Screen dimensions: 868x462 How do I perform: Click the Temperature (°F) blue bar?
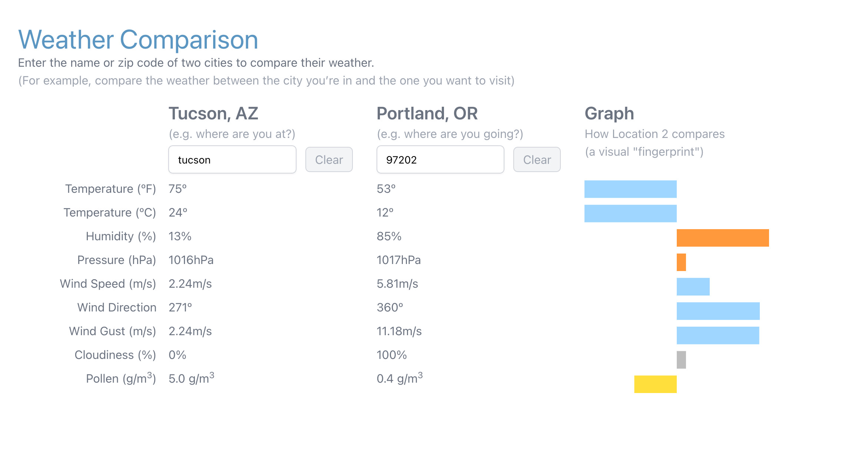(630, 189)
